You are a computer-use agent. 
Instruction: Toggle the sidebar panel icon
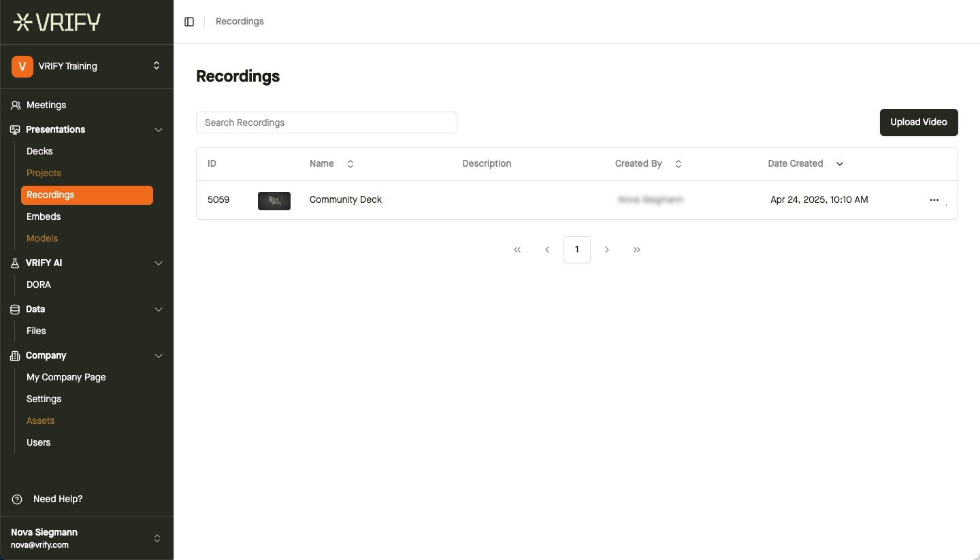click(189, 22)
